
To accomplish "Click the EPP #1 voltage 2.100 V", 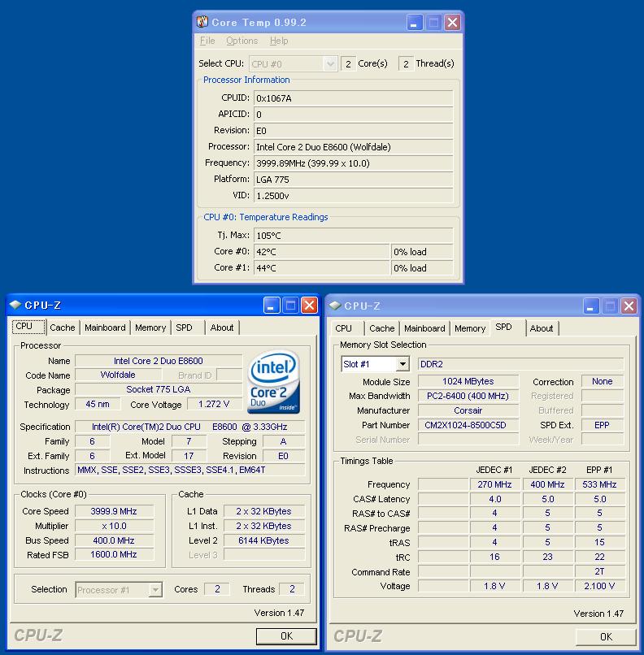I will (600, 586).
